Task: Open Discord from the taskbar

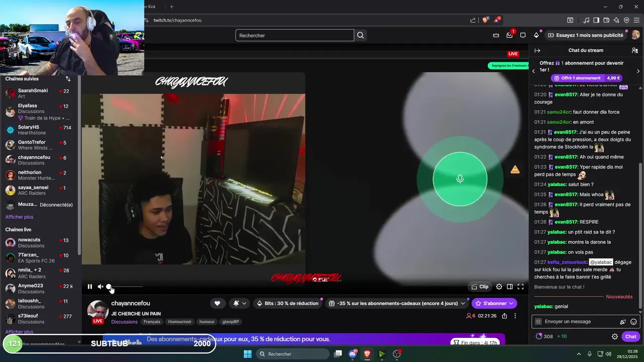Action: tap(353, 354)
